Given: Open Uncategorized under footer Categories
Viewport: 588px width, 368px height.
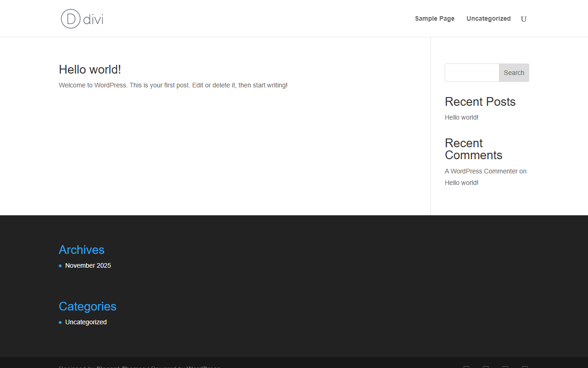Looking at the screenshot, I should [x=86, y=322].
